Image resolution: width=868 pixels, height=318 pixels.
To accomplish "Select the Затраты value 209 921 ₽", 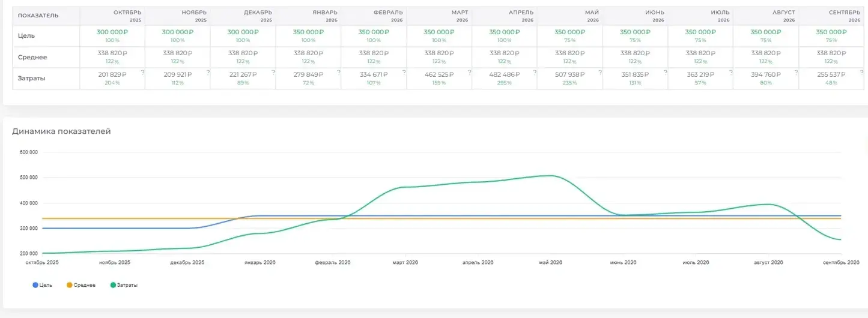I will (x=178, y=74).
